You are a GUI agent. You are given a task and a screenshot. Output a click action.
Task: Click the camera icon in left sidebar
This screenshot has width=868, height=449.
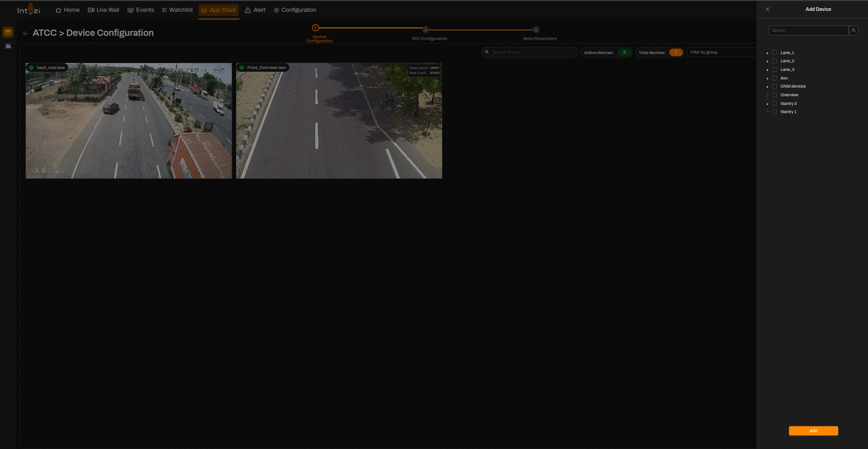tap(8, 46)
